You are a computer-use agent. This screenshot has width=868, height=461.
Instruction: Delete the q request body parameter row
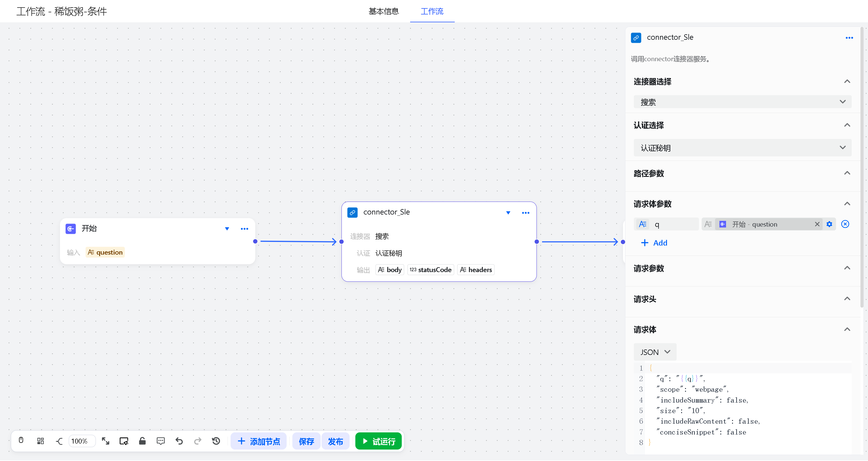tap(845, 224)
